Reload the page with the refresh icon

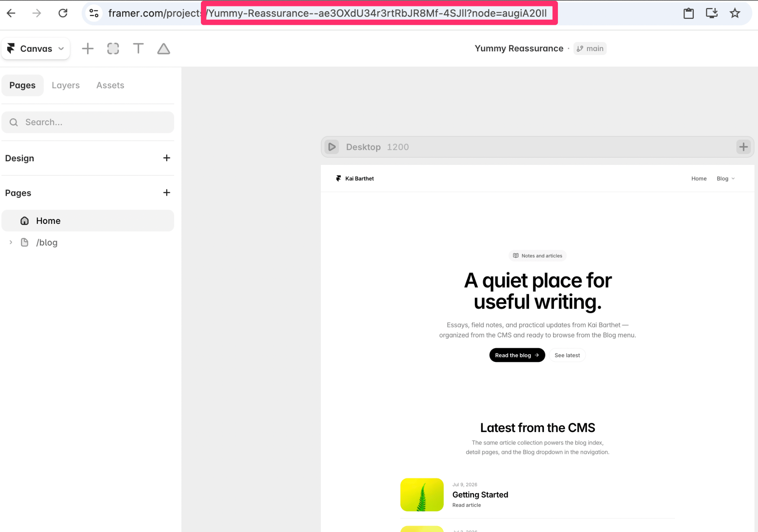click(x=63, y=13)
